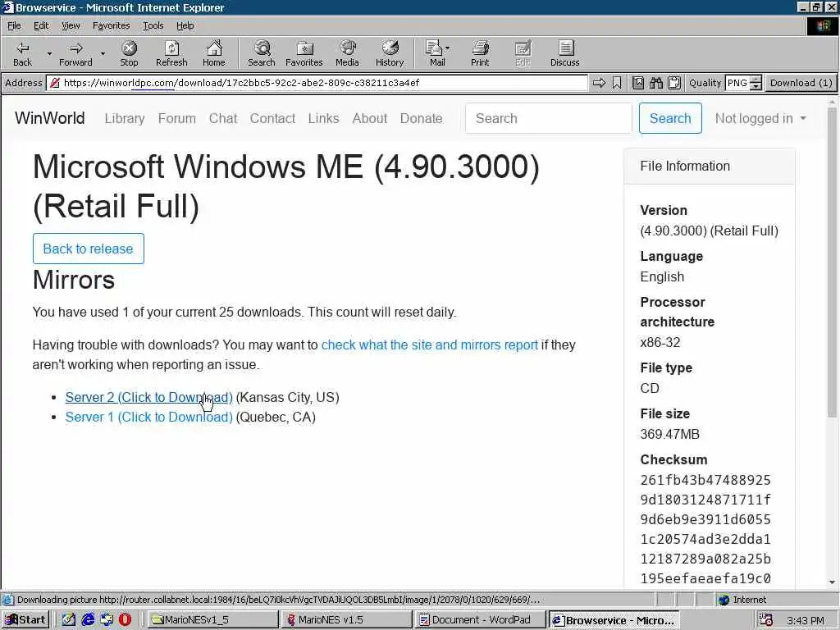Viewport: 840px width, 630px height.
Task: Click the Download (1) button
Action: (801, 83)
